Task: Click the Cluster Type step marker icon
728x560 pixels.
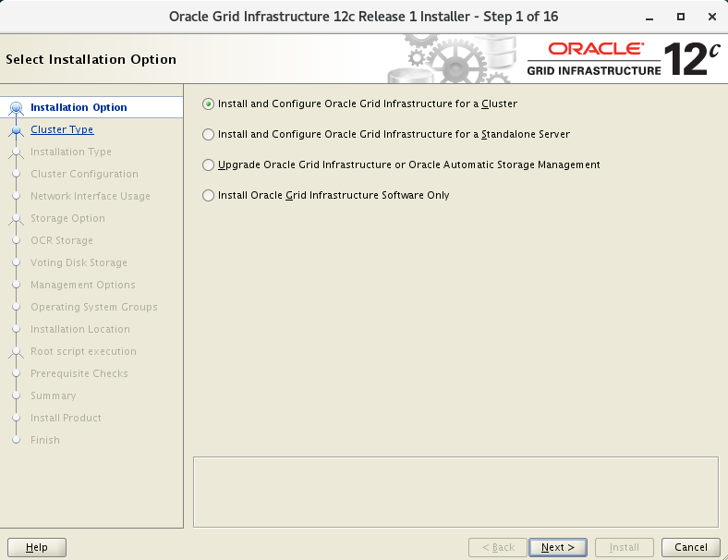Action: [17, 130]
